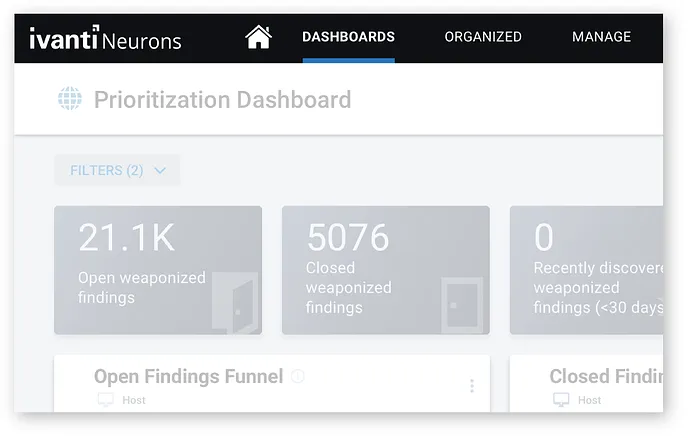
Task: Click the Host label under Open Findings Funnel
Action: click(134, 400)
